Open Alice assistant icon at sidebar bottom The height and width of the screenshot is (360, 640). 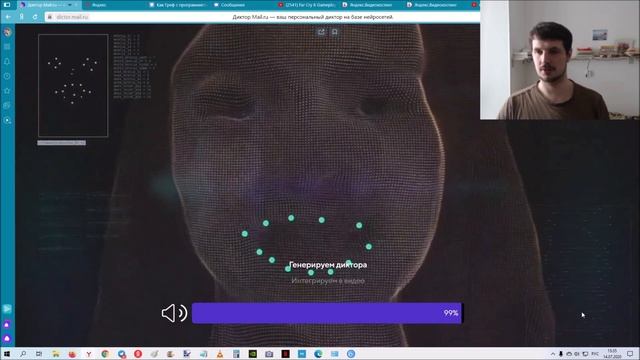[x=7, y=339]
